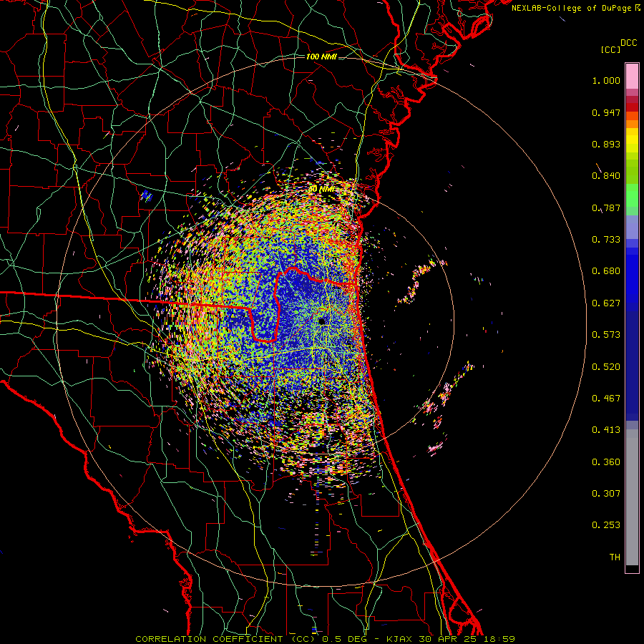Screen dimensions: 644x644
Task: Click the 0.893 scale value
Action: (606, 144)
